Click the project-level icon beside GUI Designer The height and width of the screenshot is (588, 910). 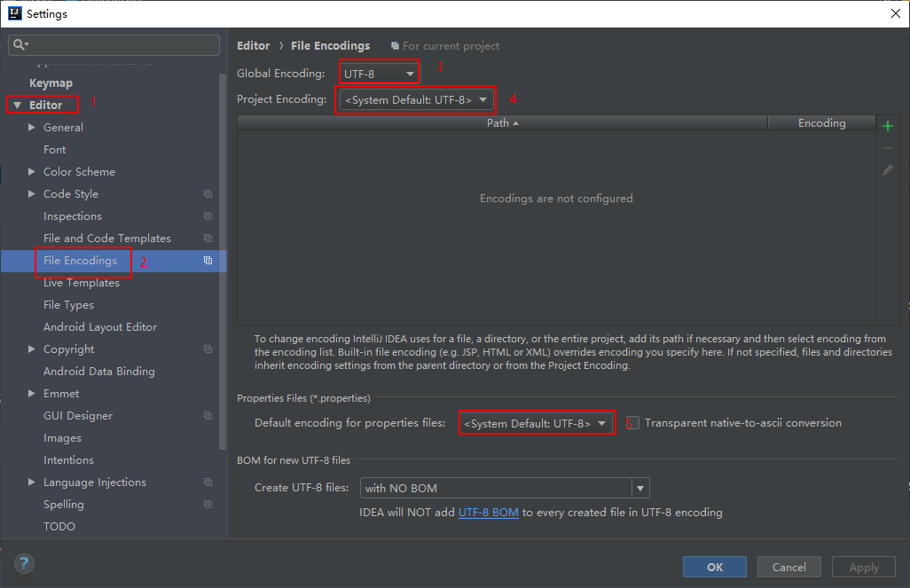(208, 416)
